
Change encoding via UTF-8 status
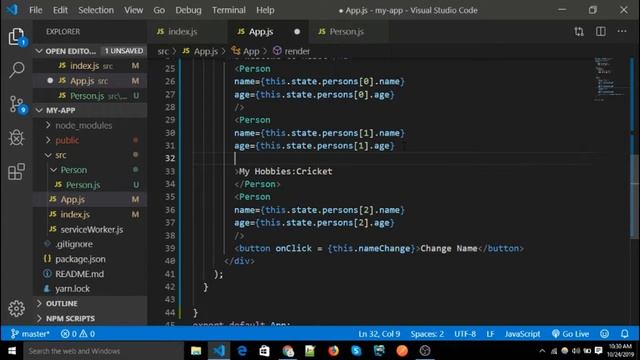tap(465, 334)
